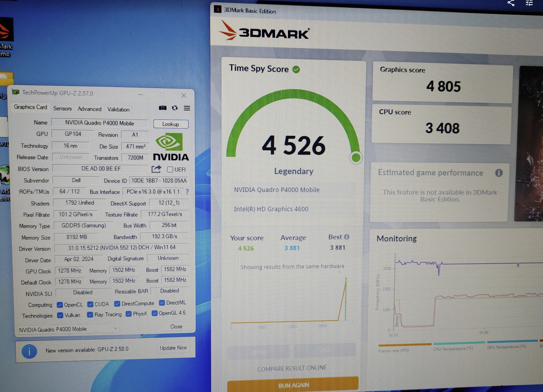Toggle the CUDA checkbox
The height and width of the screenshot is (392, 543).
pos(90,304)
